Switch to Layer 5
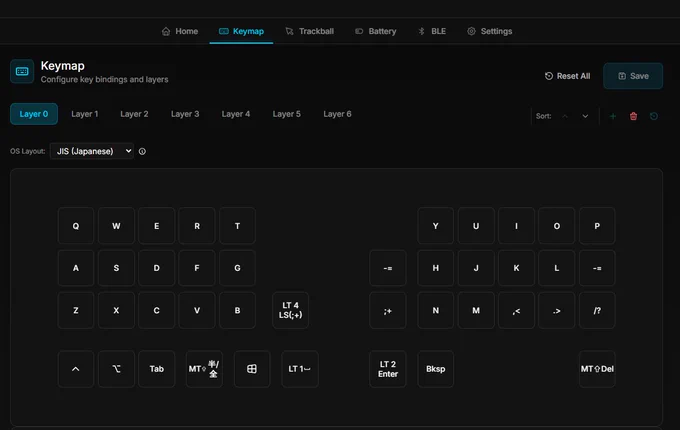Viewport: 680px width, 430px height. (x=287, y=114)
